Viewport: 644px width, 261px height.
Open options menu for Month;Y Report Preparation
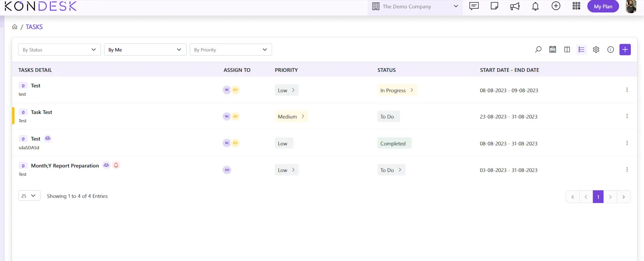pyautogui.click(x=627, y=170)
